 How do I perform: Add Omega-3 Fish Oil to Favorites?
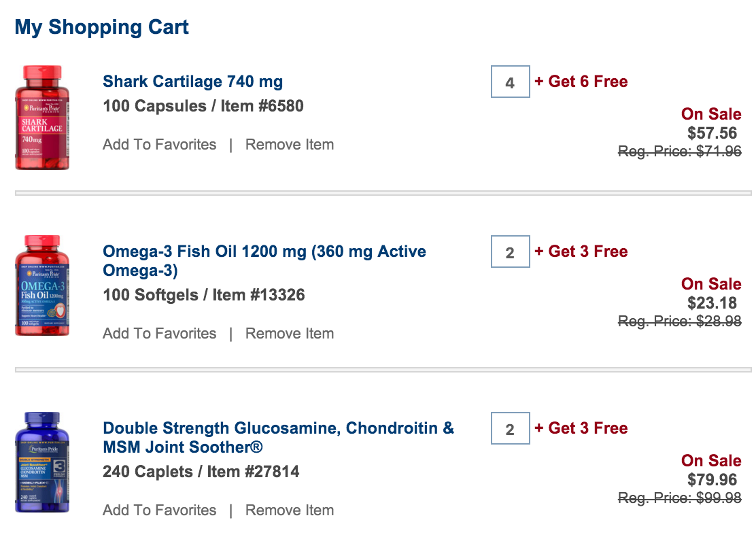click(160, 334)
